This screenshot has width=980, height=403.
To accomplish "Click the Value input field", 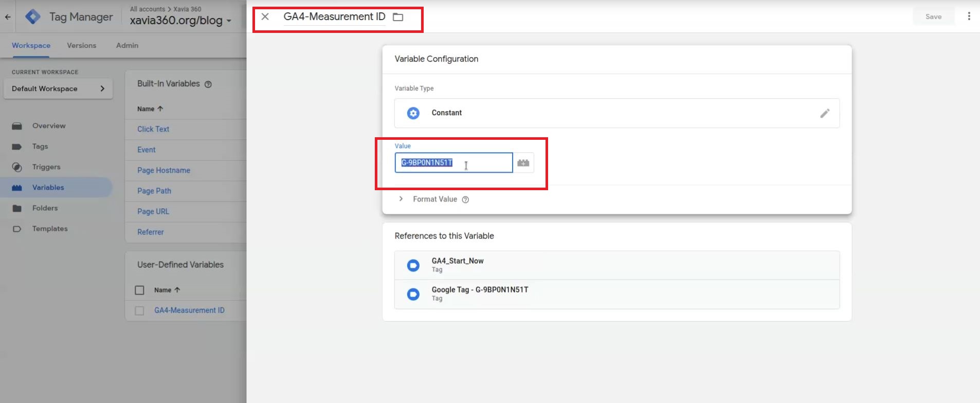I will 453,162.
